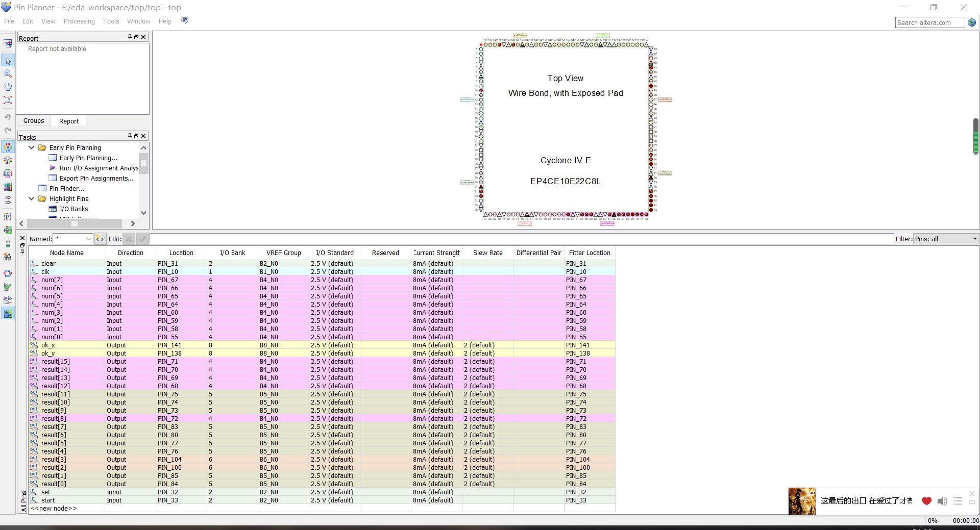Like the song with the red heart
The height and width of the screenshot is (530, 980).
926,501
